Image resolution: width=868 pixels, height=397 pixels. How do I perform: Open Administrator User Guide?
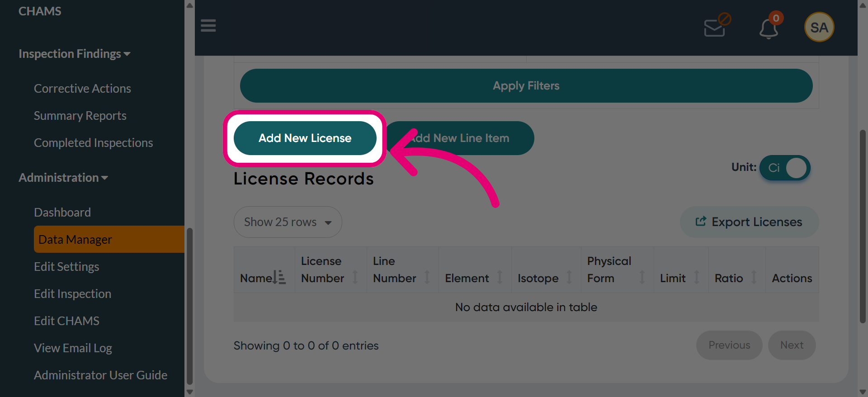pyautogui.click(x=100, y=375)
